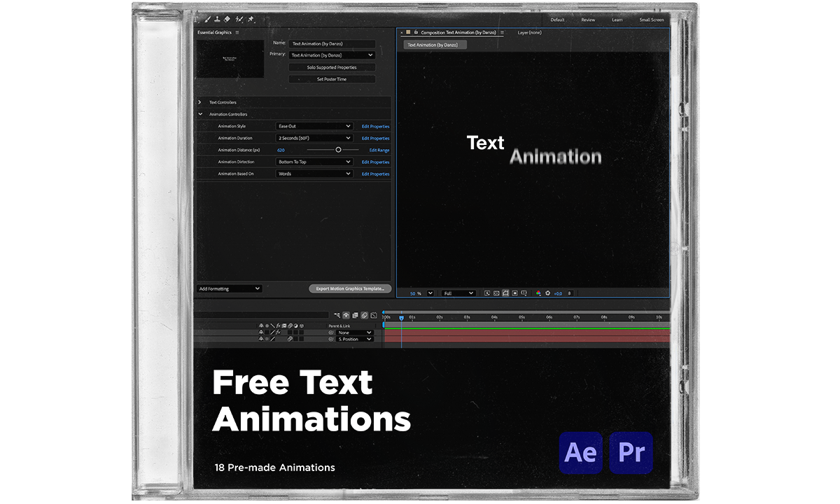Switch to the Composition Text Animation tab

point(458,31)
